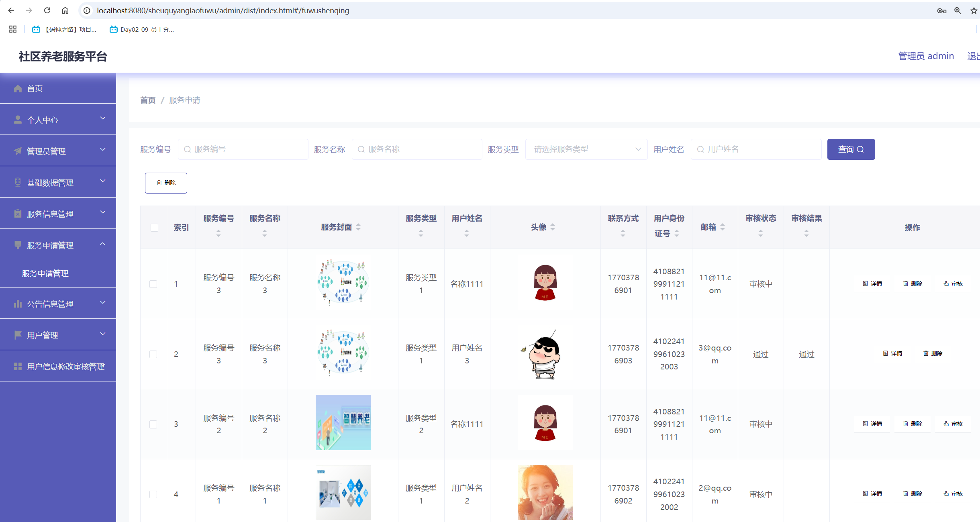
Task: Expand the 公告信息管理 menu chevron
Action: 103,302
